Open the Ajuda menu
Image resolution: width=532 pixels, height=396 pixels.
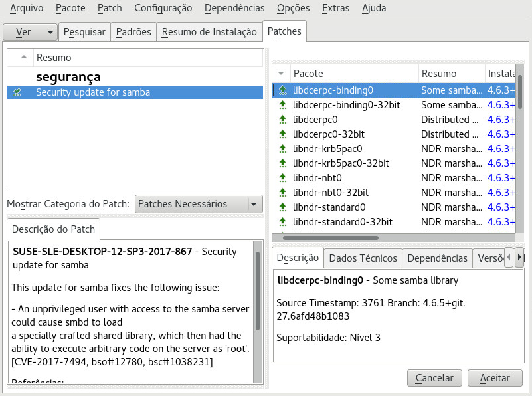[374, 8]
